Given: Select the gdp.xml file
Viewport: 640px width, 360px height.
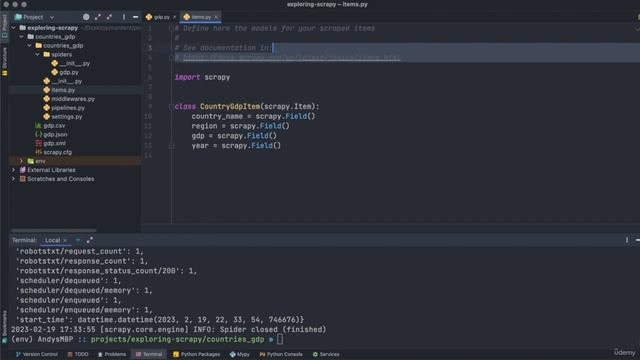Looking at the screenshot, I should [54, 143].
